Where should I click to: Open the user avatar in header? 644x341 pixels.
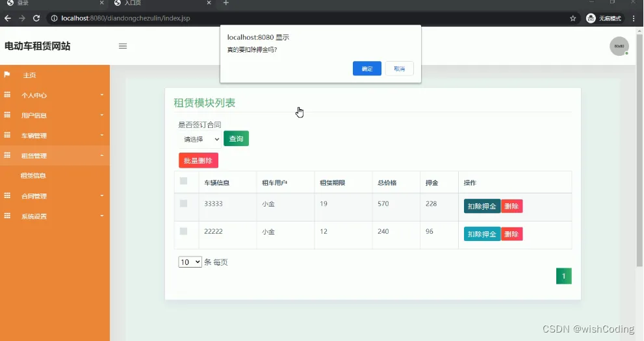[x=619, y=46]
